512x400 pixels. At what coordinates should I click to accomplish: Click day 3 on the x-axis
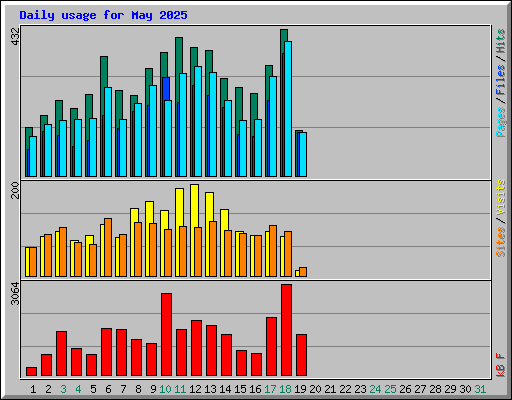pos(63,389)
